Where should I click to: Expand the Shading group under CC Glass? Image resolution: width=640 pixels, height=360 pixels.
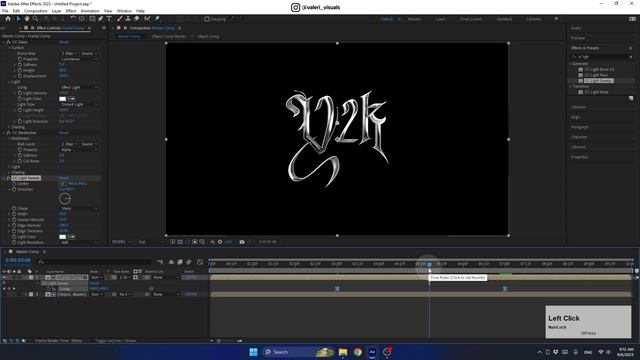click(x=10, y=127)
